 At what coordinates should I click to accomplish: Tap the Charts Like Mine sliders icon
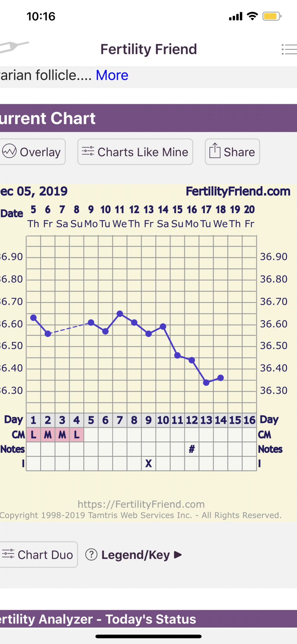88,152
